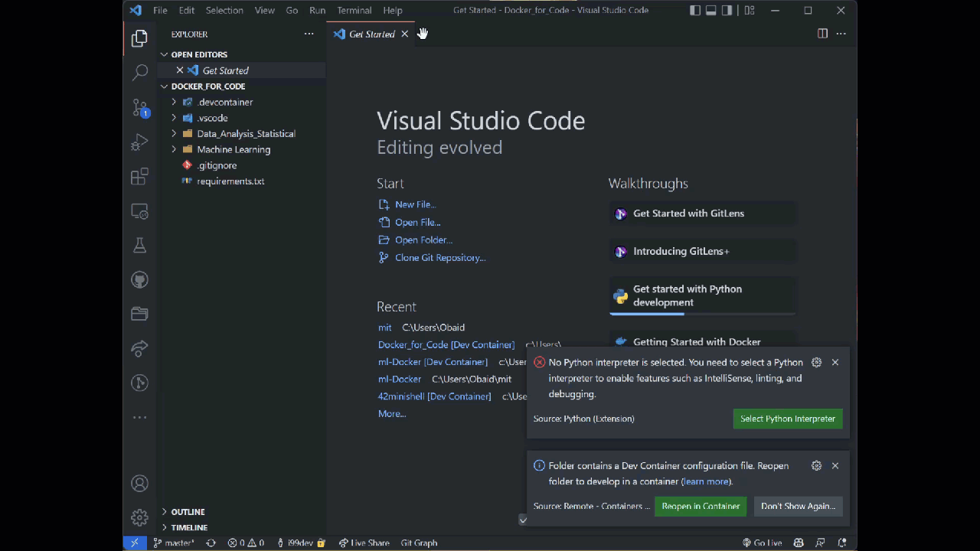Click the Clone Git Repository... link
This screenshot has width=980, height=551.
coord(440,258)
